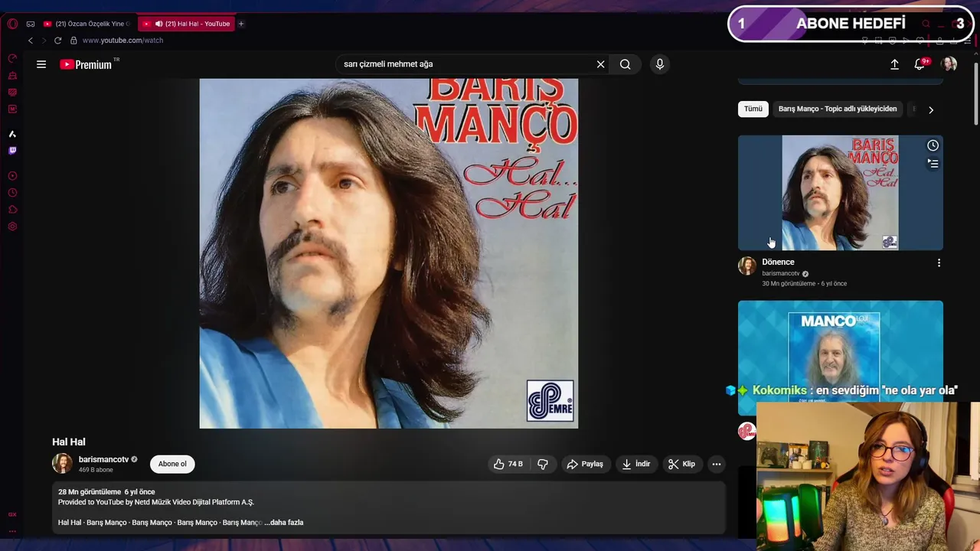Open Extensions cube icon in sidebar
Image resolution: width=980 pixels, height=551 pixels.
[12, 210]
